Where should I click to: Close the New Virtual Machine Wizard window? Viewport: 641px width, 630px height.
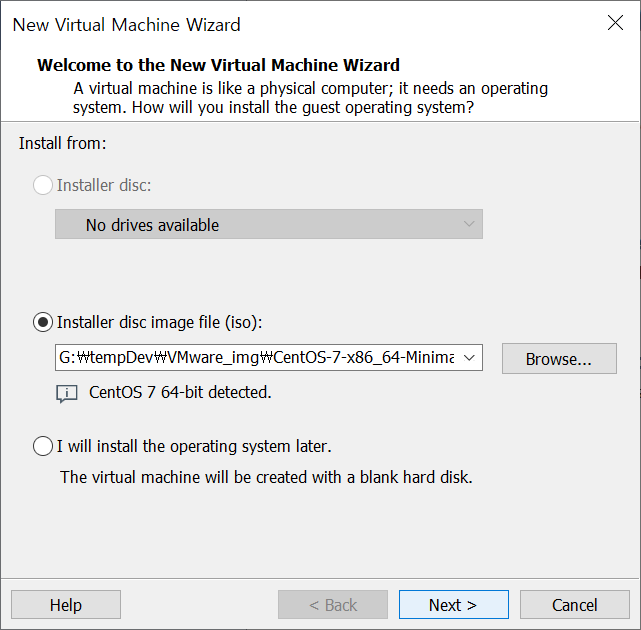[x=615, y=23]
